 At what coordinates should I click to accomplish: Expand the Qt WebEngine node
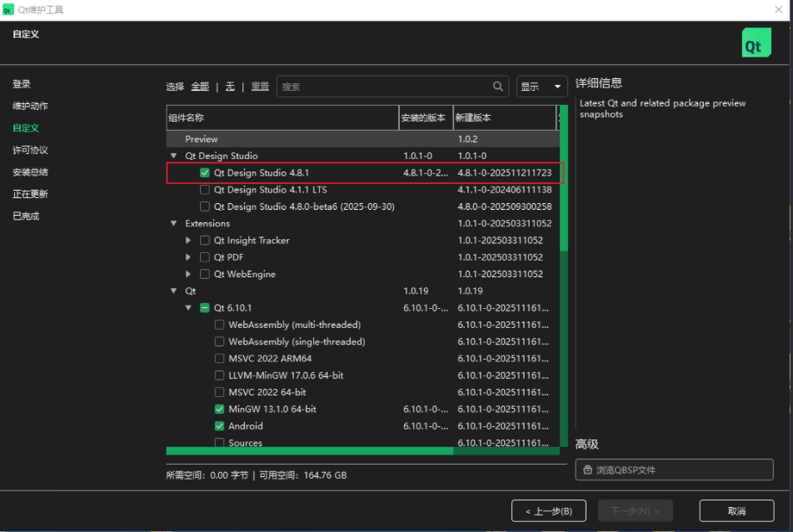188,274
